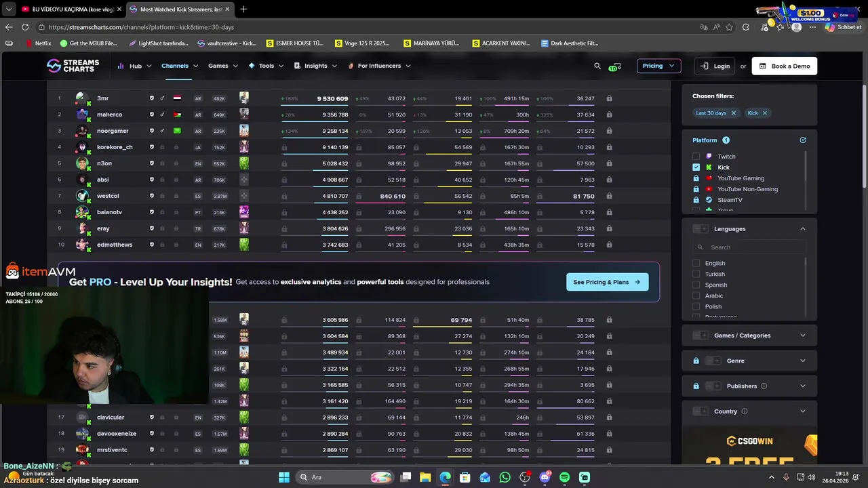This screenshot has width=868, height=488.
Task: Open Discord from taskbar
Action: tap(545, 477)
